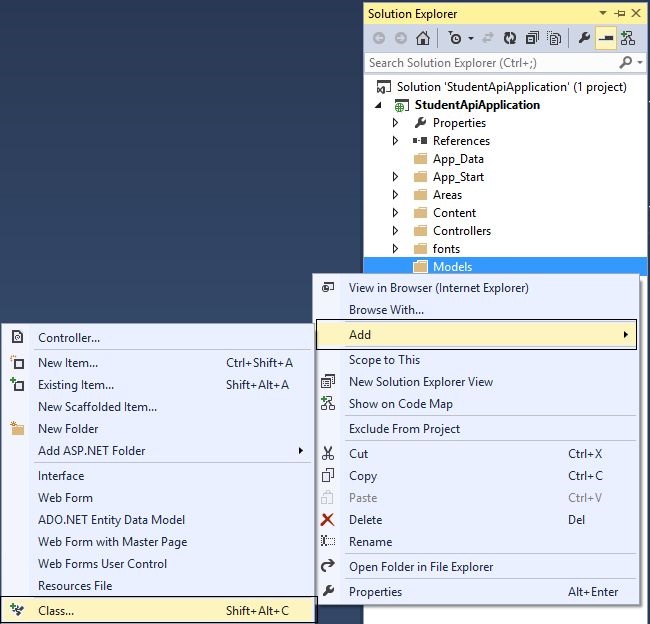Click the Collapse All toolbar icon
The image size is (650, 624).
coord(532,38)
